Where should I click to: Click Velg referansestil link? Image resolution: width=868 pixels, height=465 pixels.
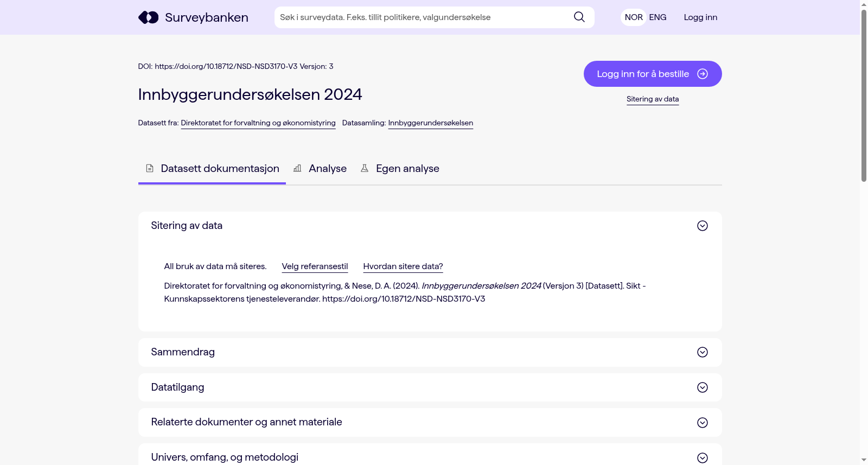[x=315, y=266]
